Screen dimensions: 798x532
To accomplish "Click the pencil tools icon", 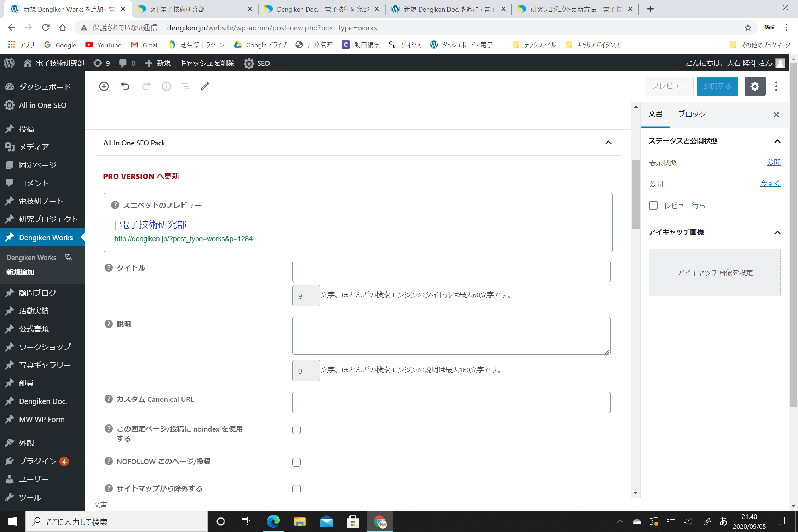I will (205, 86).
